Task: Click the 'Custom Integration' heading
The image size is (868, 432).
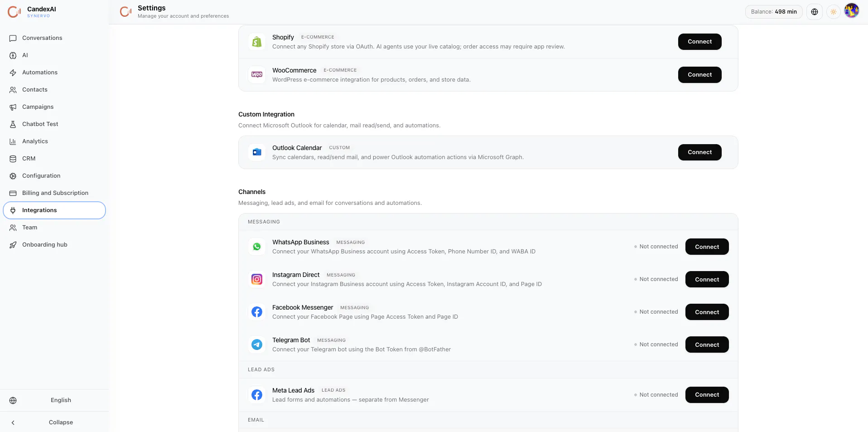Action: 266,114
